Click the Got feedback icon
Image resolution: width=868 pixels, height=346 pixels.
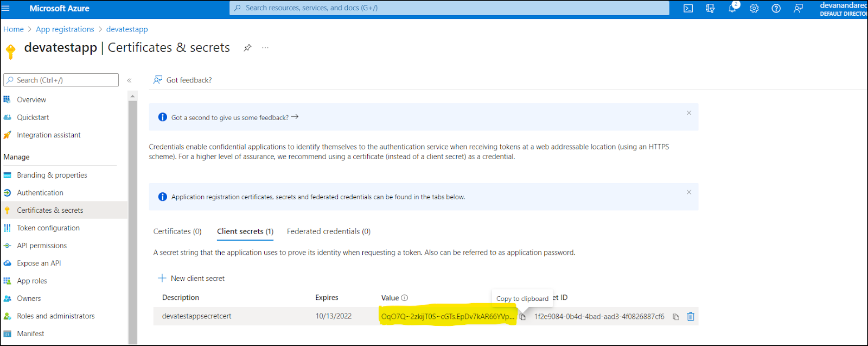(x=158, y=80)
